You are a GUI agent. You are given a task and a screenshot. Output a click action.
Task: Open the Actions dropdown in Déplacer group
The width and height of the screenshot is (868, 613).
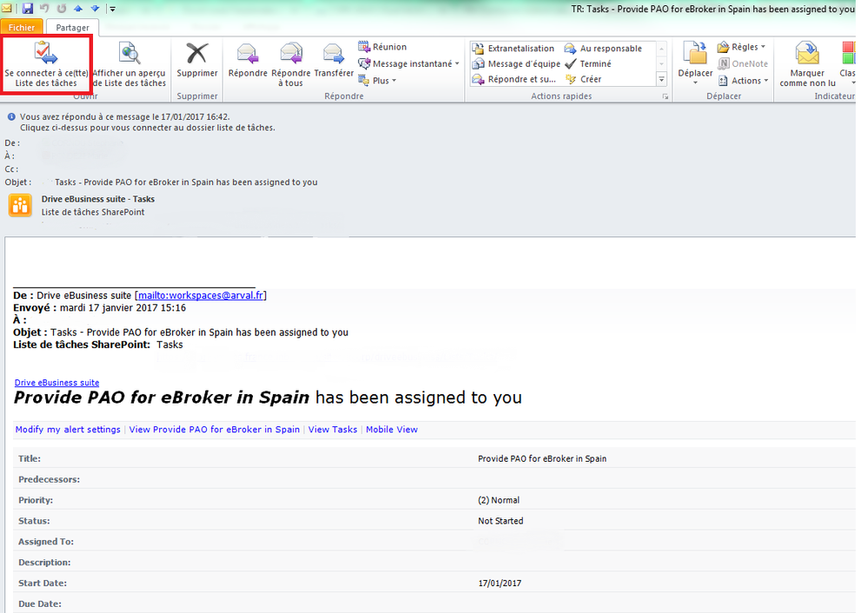point(743,80)
